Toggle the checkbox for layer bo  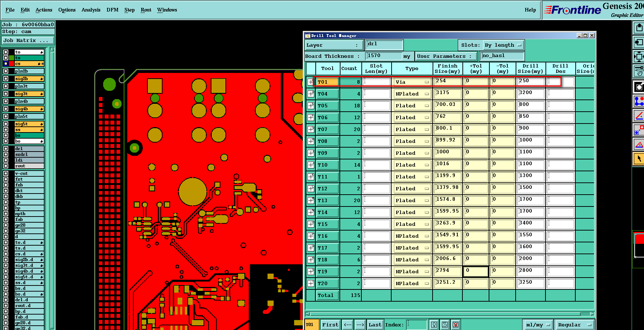tap(6, 141)
